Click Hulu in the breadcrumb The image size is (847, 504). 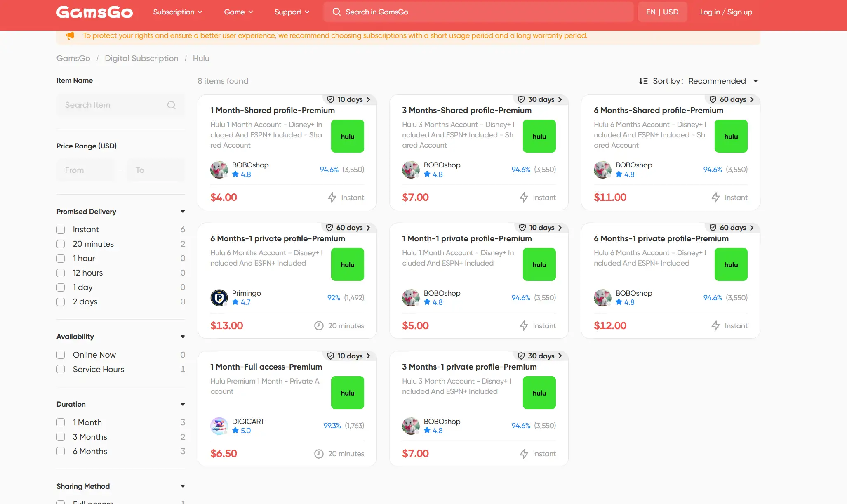point(201,59)
